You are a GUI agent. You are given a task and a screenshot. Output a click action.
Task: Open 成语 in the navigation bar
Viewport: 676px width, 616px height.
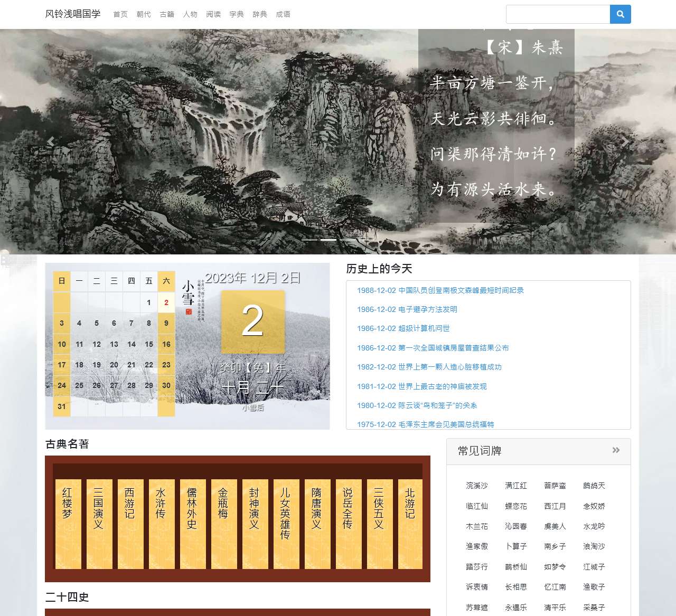point(283,14)
